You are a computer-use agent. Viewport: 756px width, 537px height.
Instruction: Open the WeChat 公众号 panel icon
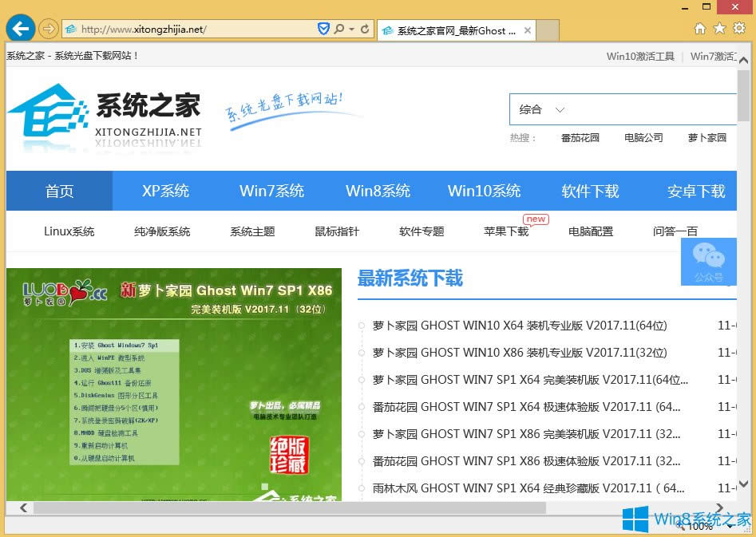tap(709, 263)
